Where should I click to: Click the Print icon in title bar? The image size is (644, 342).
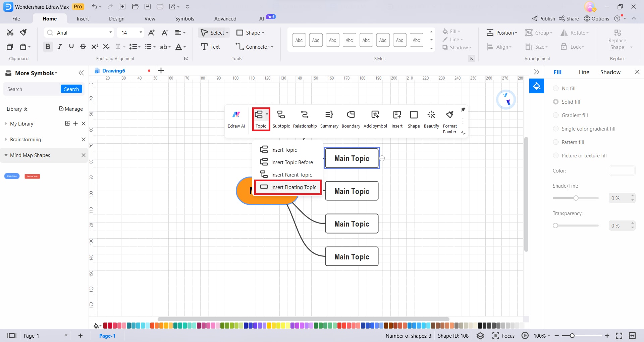pyautogui.click(x=160, y=7)
